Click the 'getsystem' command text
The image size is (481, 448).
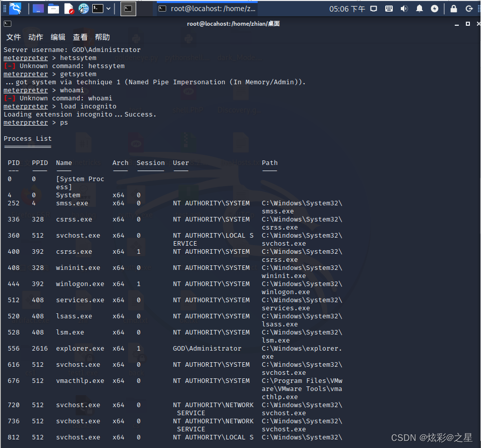(x=78, y=74)
